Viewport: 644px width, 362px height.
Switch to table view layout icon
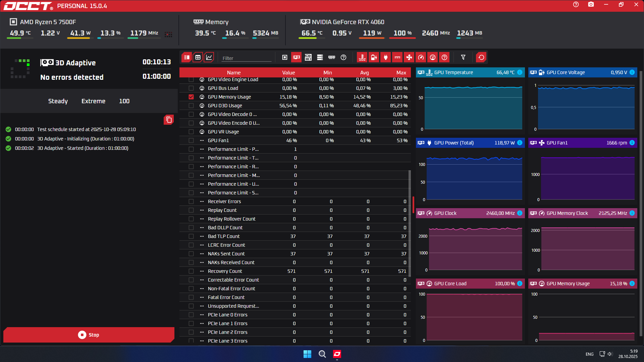click(x=198, y=57)
